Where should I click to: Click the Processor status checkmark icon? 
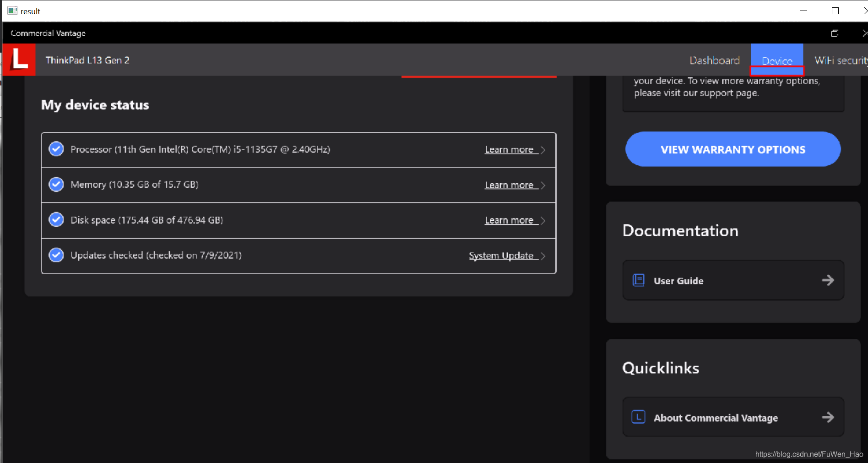[x=56, y=149]
